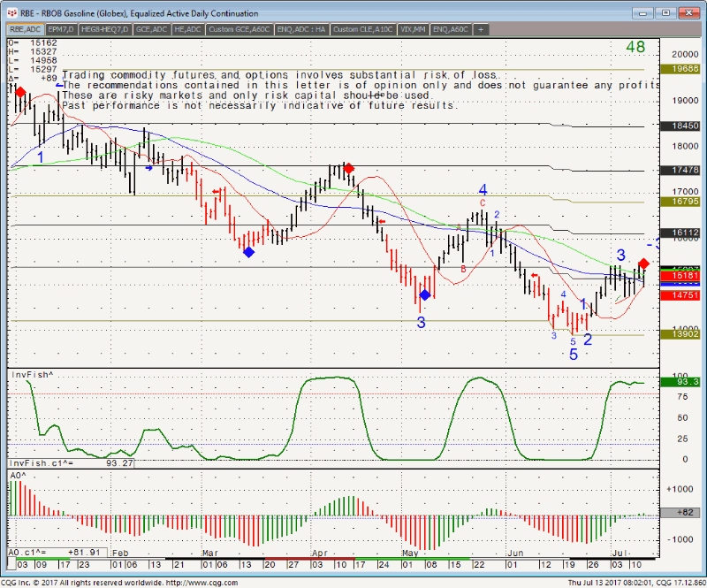The height and width of the screenshot is (588, 707).
Task: Click the H= 15327 high value readout
Action: click(33, 52)
